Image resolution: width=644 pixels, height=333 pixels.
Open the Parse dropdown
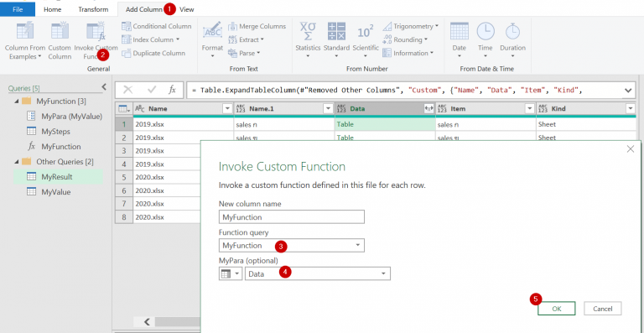tap(244, 54)
